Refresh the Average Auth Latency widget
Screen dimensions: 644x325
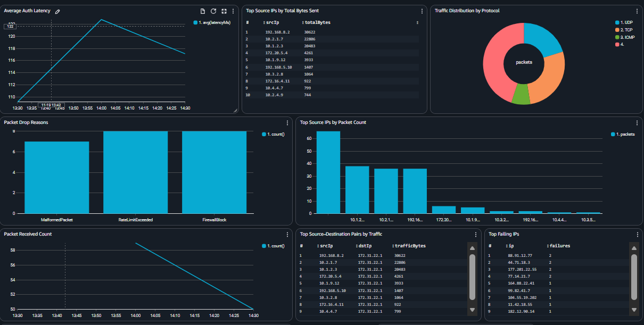point(213,11)
